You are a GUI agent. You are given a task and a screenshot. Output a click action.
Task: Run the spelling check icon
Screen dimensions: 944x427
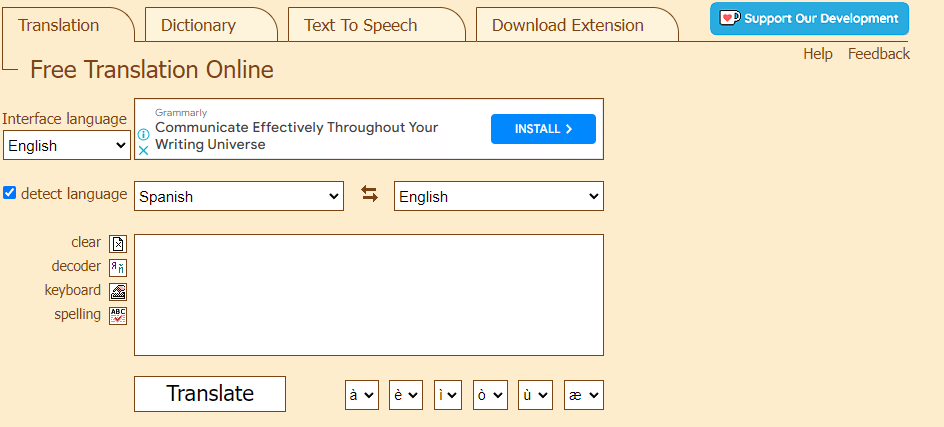(118, 315)
